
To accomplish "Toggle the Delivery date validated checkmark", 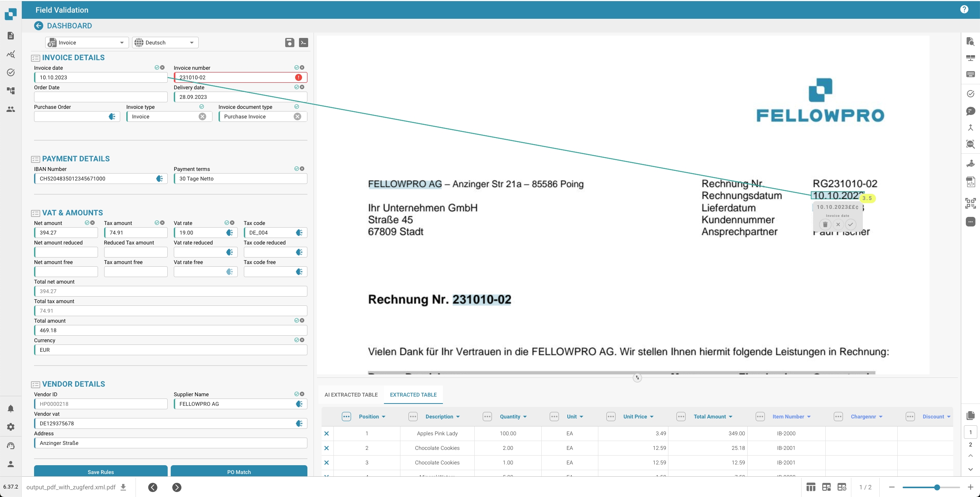I will tap(297, 87).
